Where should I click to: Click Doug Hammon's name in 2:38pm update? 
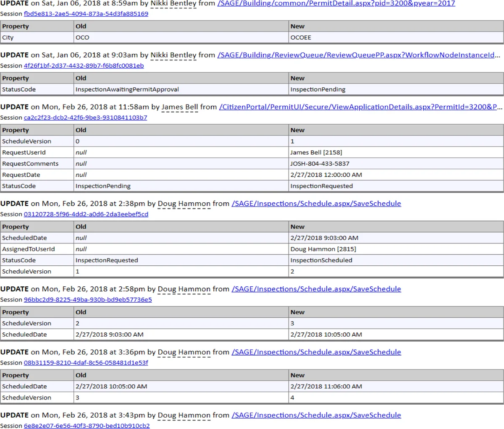coord(184,204)
